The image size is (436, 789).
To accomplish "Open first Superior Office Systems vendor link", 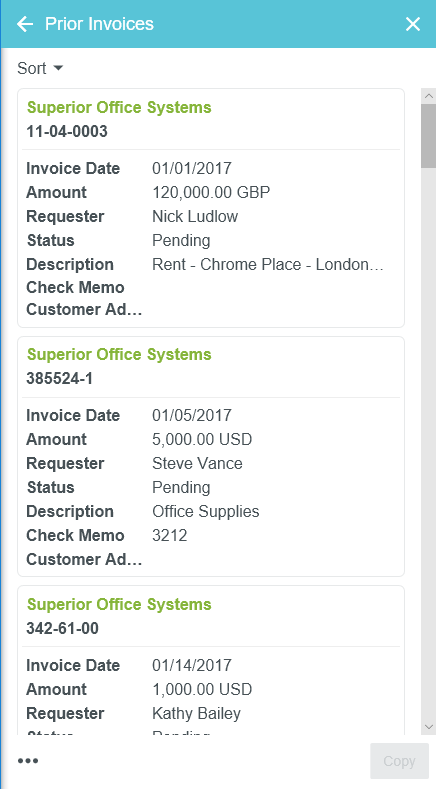I will coord(119,107).
